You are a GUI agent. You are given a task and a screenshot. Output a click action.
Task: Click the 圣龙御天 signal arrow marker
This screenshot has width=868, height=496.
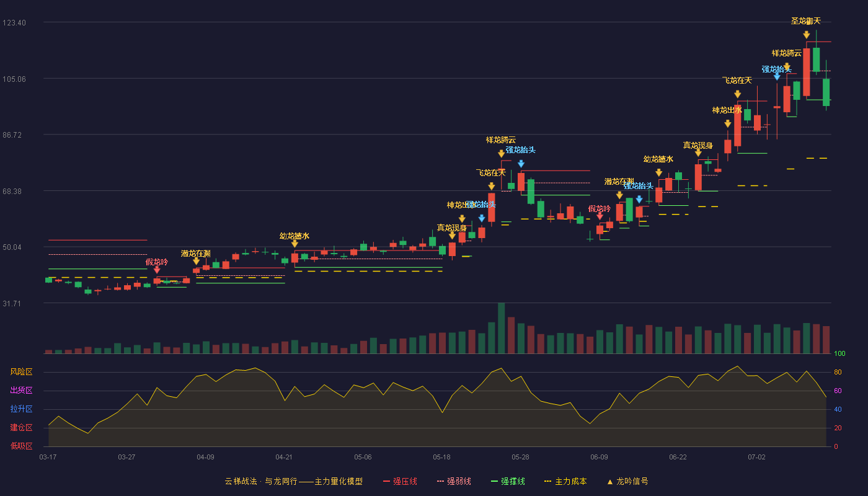[x=806, y=35]
